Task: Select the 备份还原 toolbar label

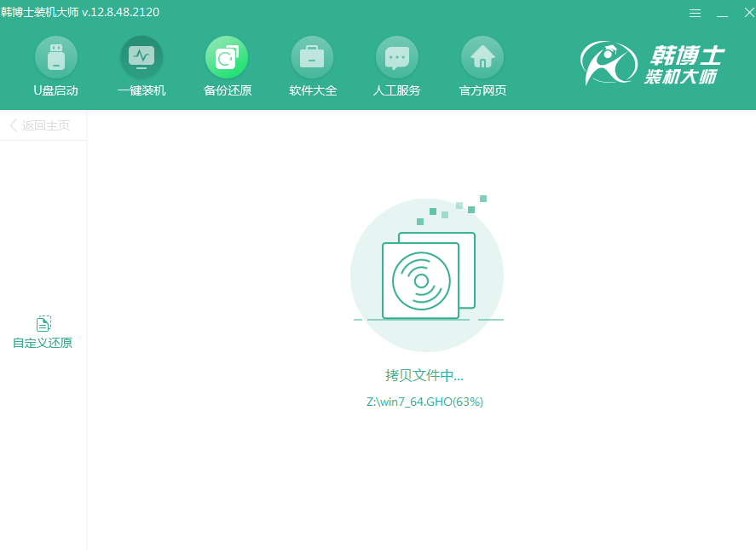Action: [x=227, y=90]
